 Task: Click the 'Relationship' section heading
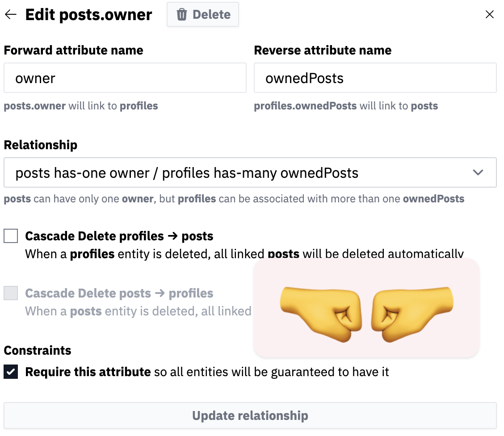click(x=41, y=145)
